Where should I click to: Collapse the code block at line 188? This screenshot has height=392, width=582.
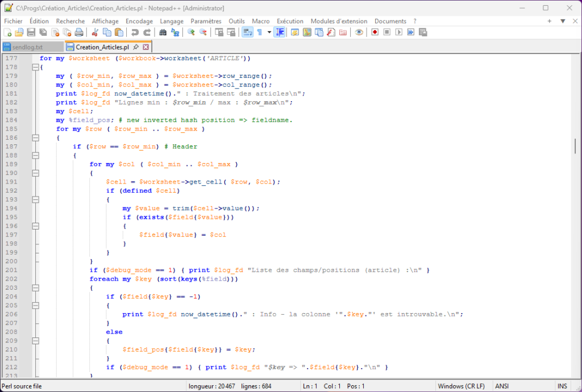coord(36,156)
